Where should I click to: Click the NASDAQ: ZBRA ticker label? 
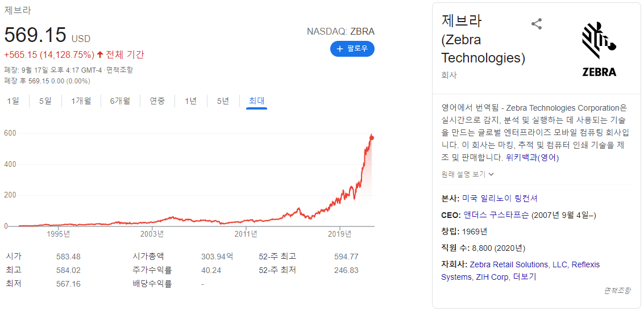pyautogui.click(x=340, y=32)
